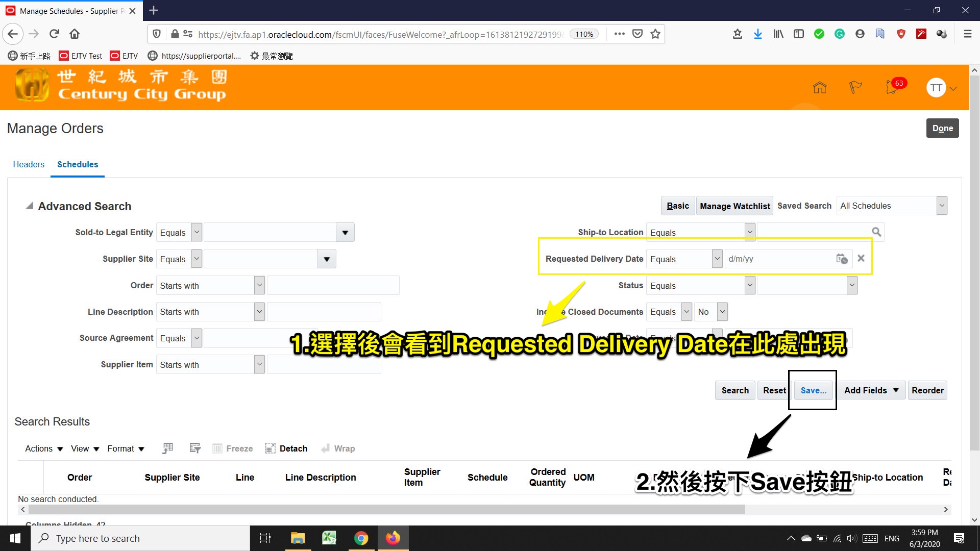The width and height of the screenshot is (980, 551).
Task: Click the browser address bar
Action: [x=380, y=34]
